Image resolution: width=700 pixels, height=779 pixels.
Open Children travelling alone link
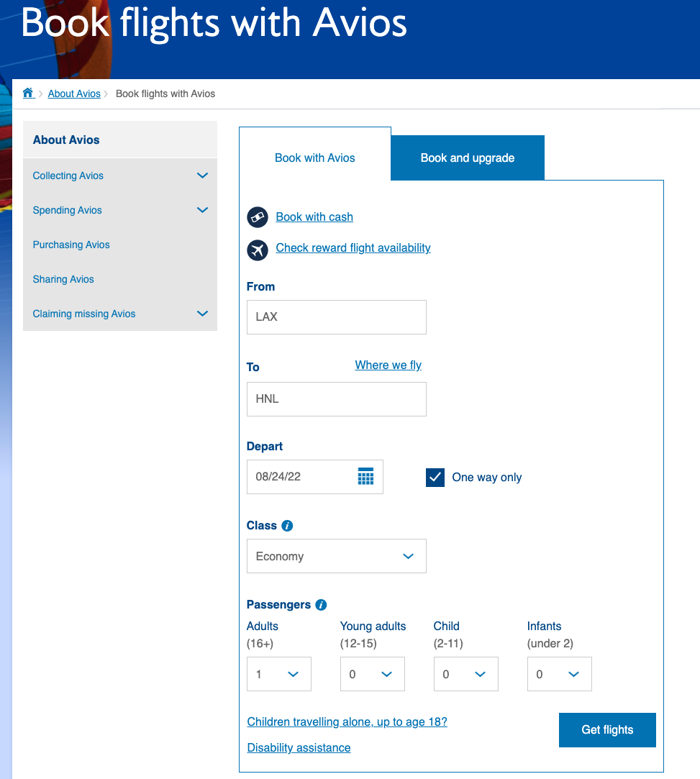click(x=347, y=722)
